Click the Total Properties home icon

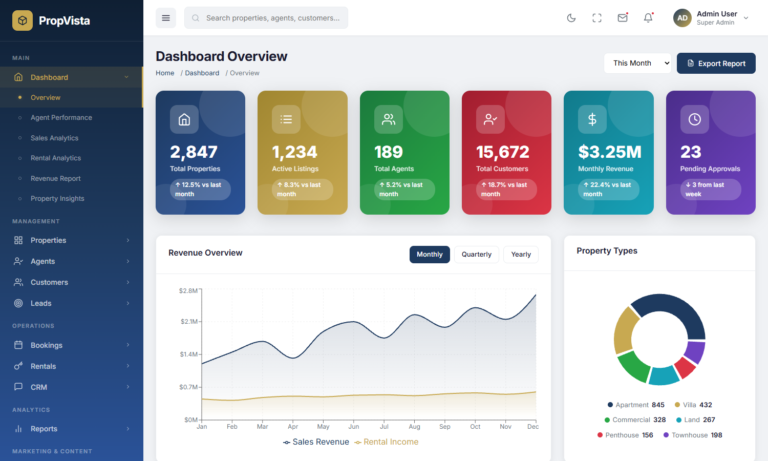coord(184,119)
